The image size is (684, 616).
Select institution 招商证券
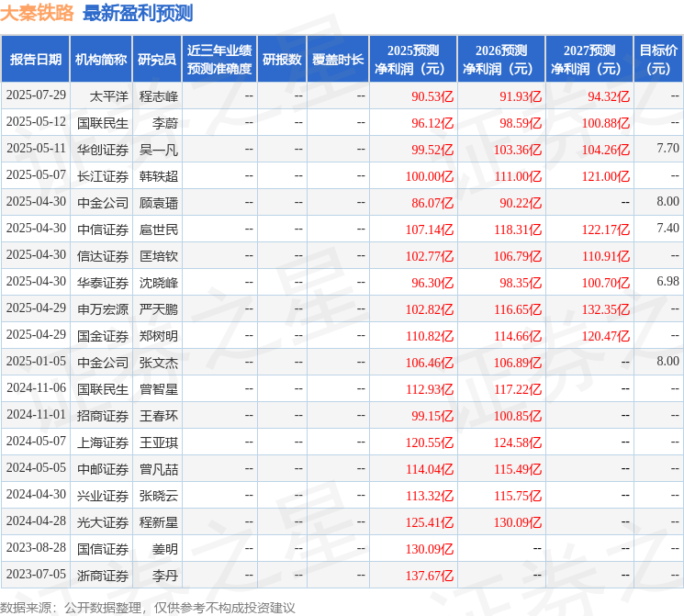103,416
